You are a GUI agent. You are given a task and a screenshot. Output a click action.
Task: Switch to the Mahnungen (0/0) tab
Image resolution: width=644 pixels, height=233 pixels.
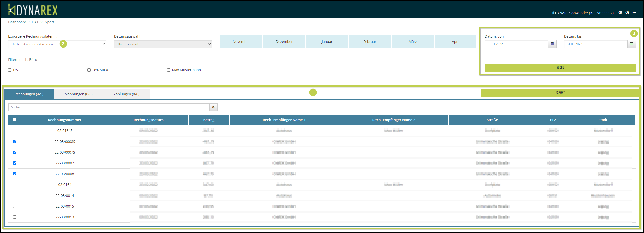click(x=78, y=94)
